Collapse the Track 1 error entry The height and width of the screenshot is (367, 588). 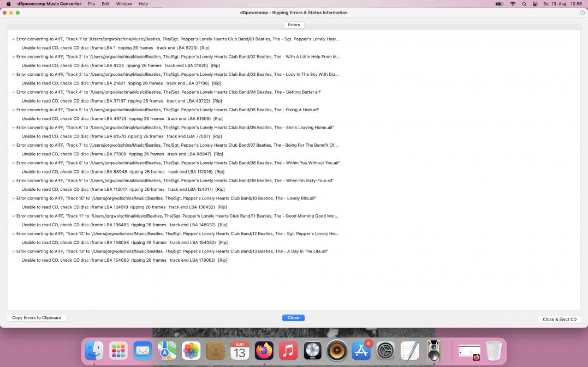pyautogui.click(x=13, y=39)
